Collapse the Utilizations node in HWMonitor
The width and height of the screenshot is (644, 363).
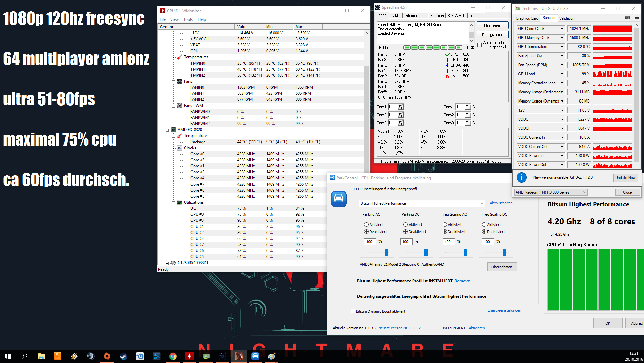coord(173,203)
